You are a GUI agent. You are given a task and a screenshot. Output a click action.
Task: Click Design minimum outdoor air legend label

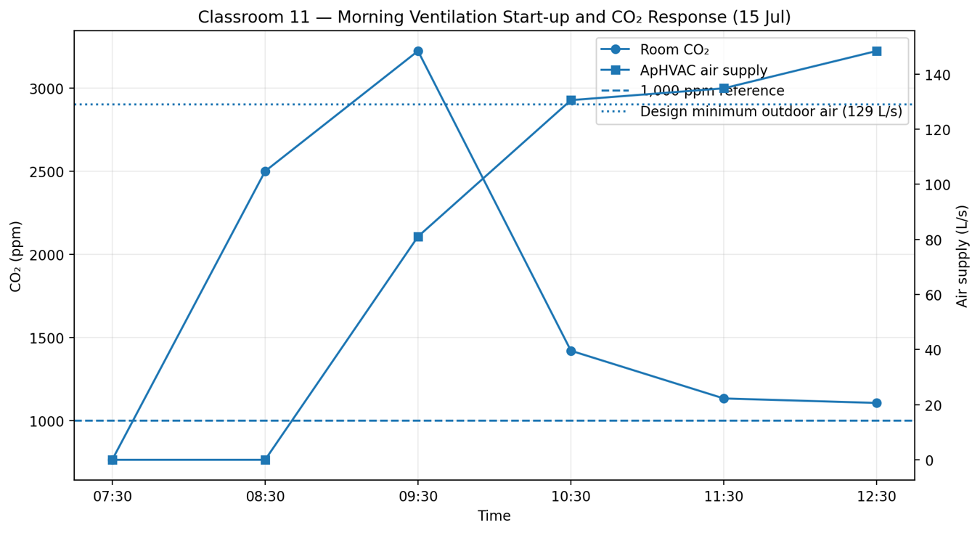coord(771,112)
